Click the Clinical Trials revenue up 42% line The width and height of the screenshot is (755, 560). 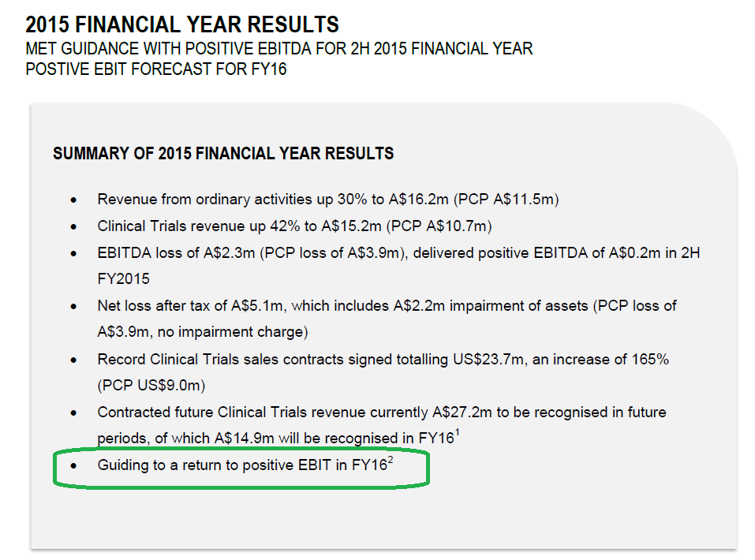tap(294, 226)
